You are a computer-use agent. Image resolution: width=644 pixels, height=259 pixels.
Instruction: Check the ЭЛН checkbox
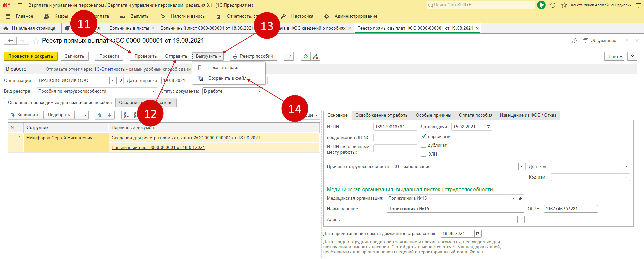[x=424, y=154]
